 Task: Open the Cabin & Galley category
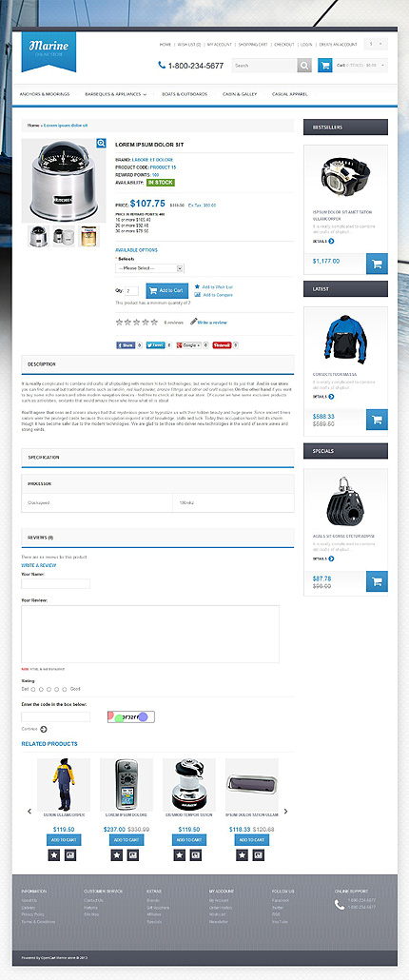click(240, 94)
